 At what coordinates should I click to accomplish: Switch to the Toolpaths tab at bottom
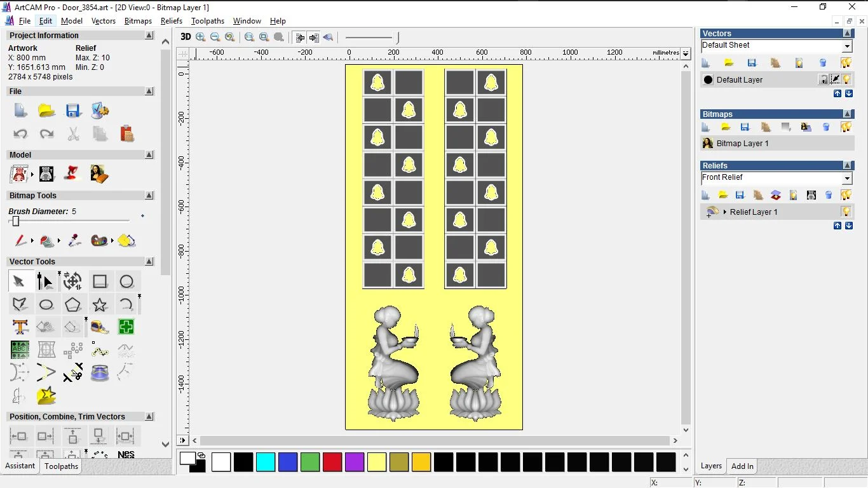(61, 466)
